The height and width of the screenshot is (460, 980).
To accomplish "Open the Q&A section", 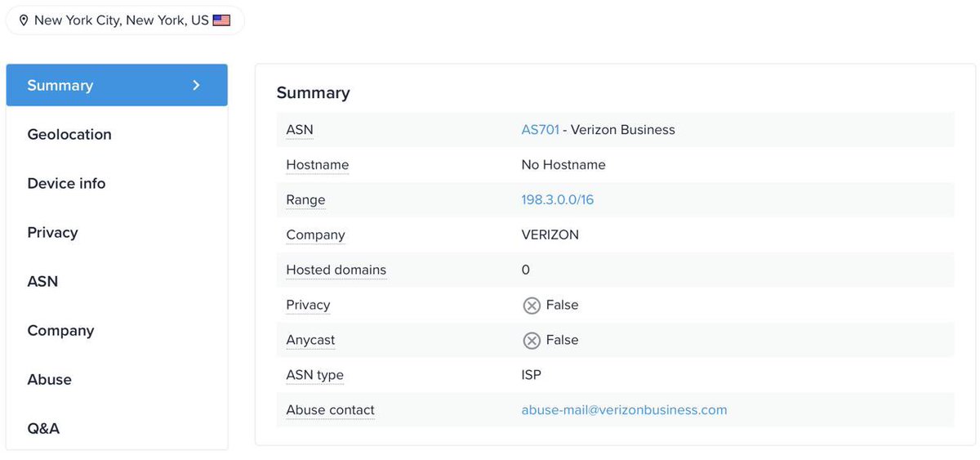I will click(43, 428).
